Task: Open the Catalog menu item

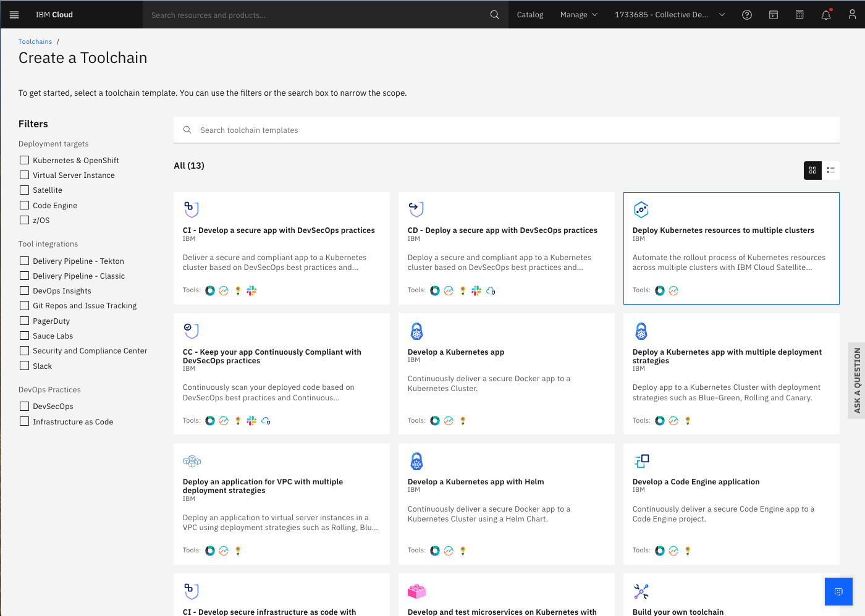Action: 530,15
